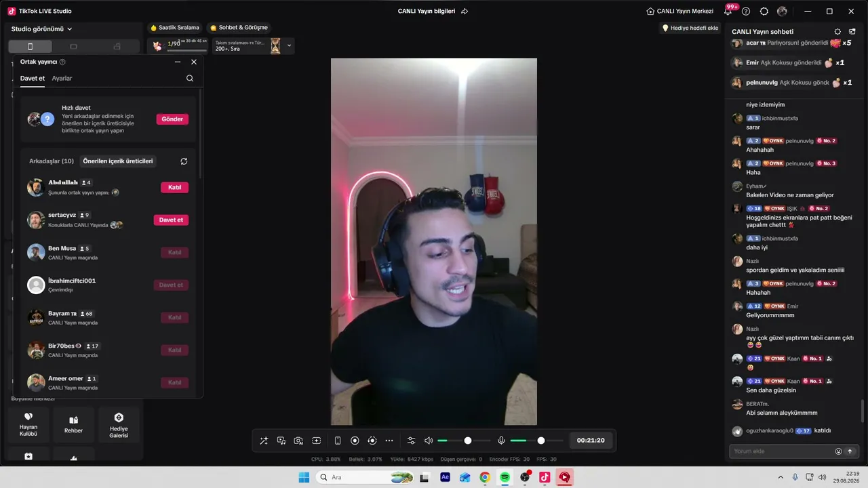Select the locked dual layout mode
868x488 pixels.
(x=117, y=46)
